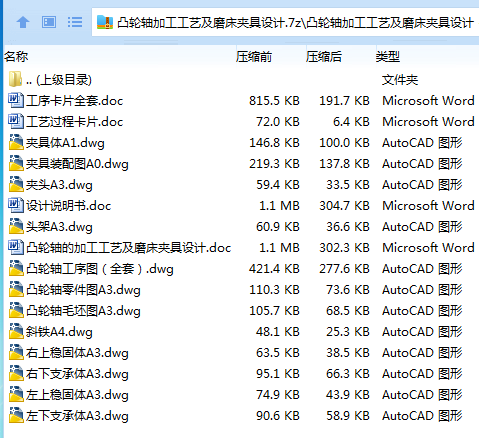This screenshot has height=438, width=479.
Task: Click the 48.1 KB size value
Action: (x=278, y=332)
